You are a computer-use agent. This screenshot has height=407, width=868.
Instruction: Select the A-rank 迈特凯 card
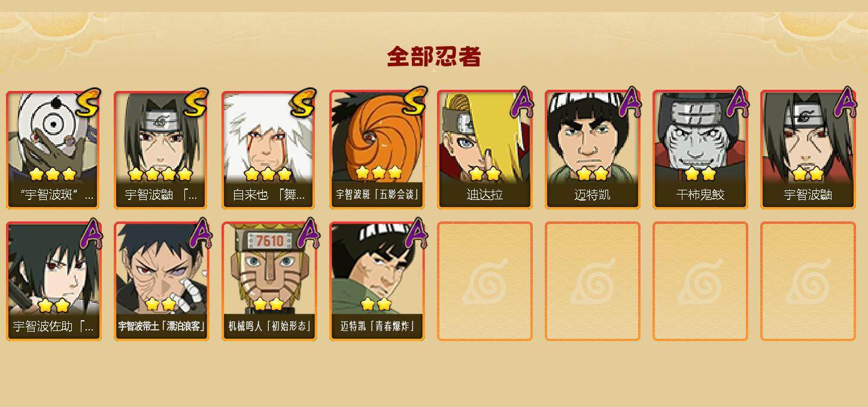coord(593,150)
